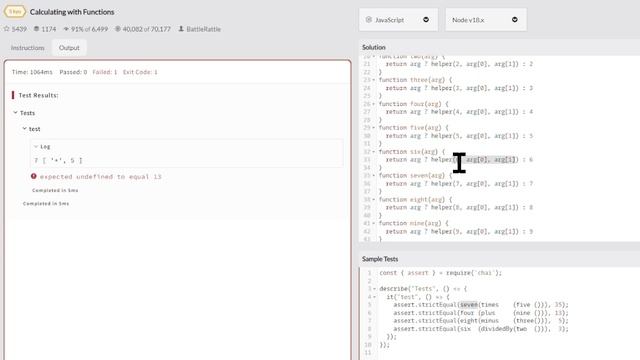Click the collections icon next to 1174
The height and width of the screenshot is (360, 640).
coord(36,29)
